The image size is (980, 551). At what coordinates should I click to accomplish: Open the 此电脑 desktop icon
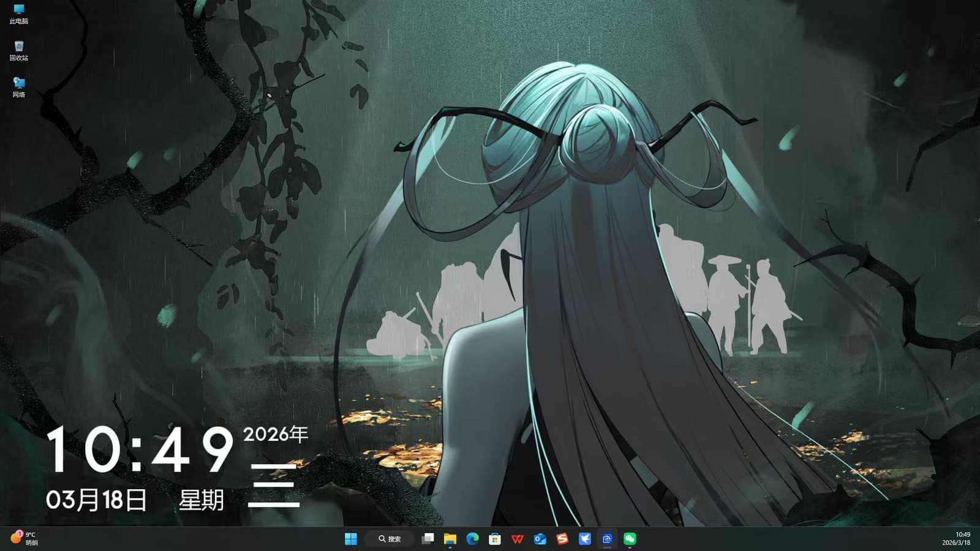click(19, 14)
